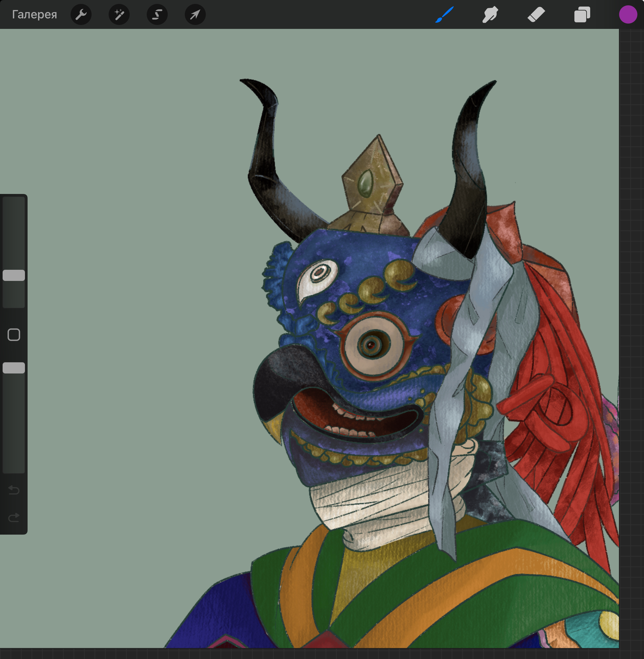644x659 pixels.
Task: Click the brush opacity slider handle
Action: 14,368
